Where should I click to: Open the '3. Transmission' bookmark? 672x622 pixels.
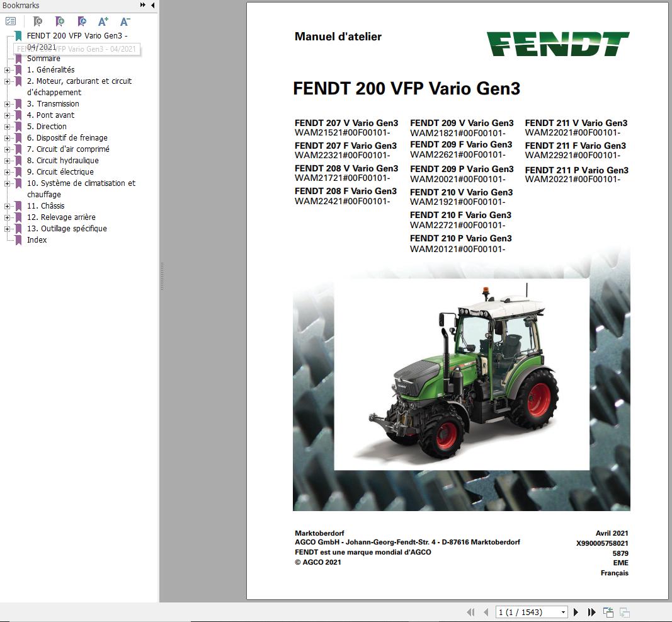click(53, 104)
